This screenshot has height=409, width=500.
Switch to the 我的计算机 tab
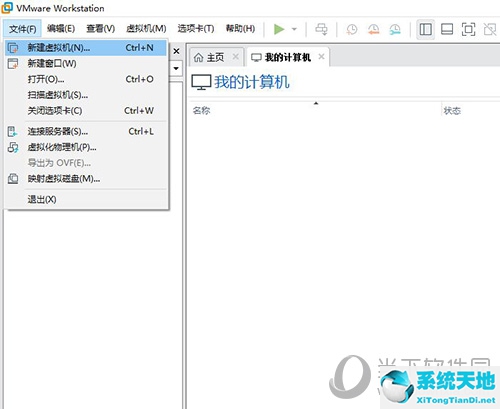pyautogui.click(x=288, y=58)
